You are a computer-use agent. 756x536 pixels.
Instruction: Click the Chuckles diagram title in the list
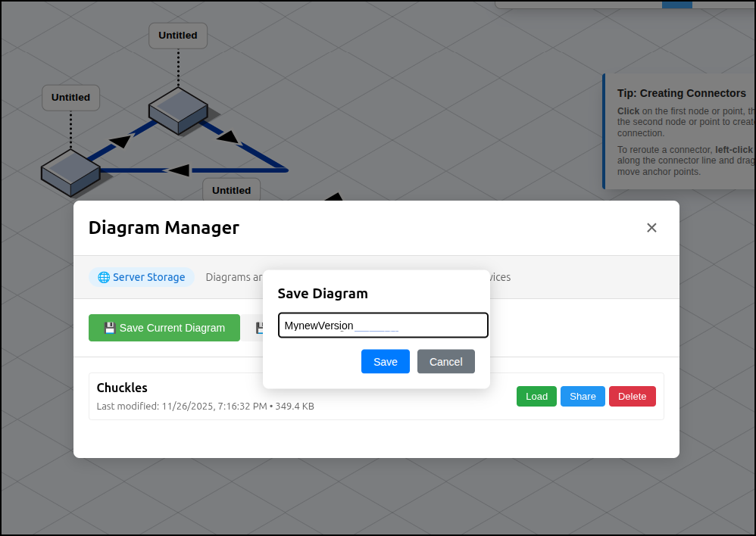pyautogui.click(x=122, y=388)
